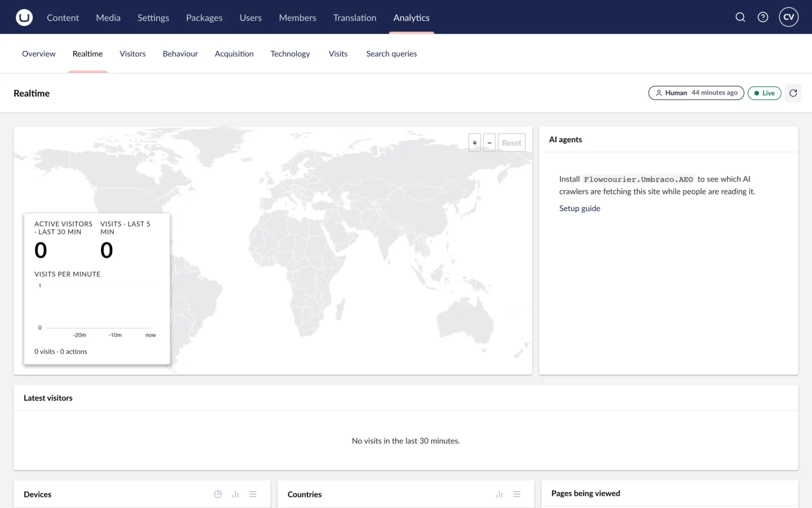Switch to the Overview tab

39,54
